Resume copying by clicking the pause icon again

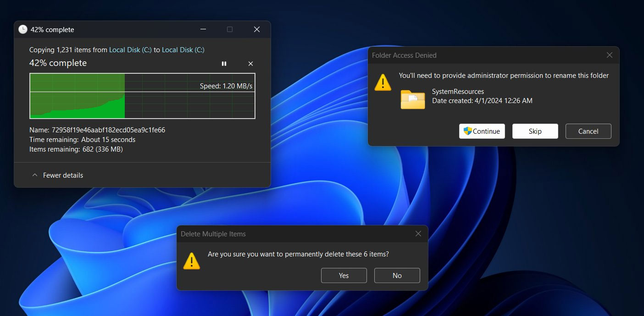224,64
